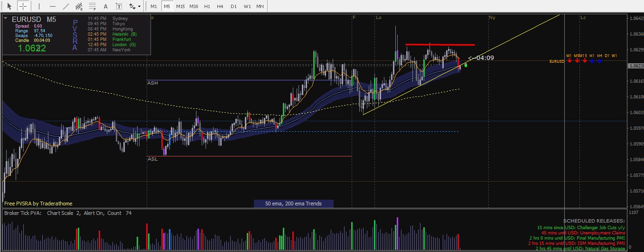The image size is (644, 252).
Task: Click the 1.0622 current price axis tag
Action: click(636, 67)
